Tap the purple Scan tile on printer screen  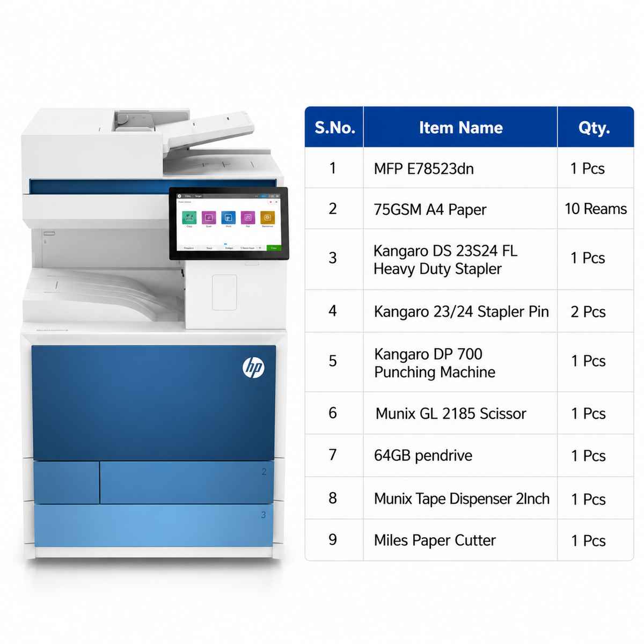(209, 217)
